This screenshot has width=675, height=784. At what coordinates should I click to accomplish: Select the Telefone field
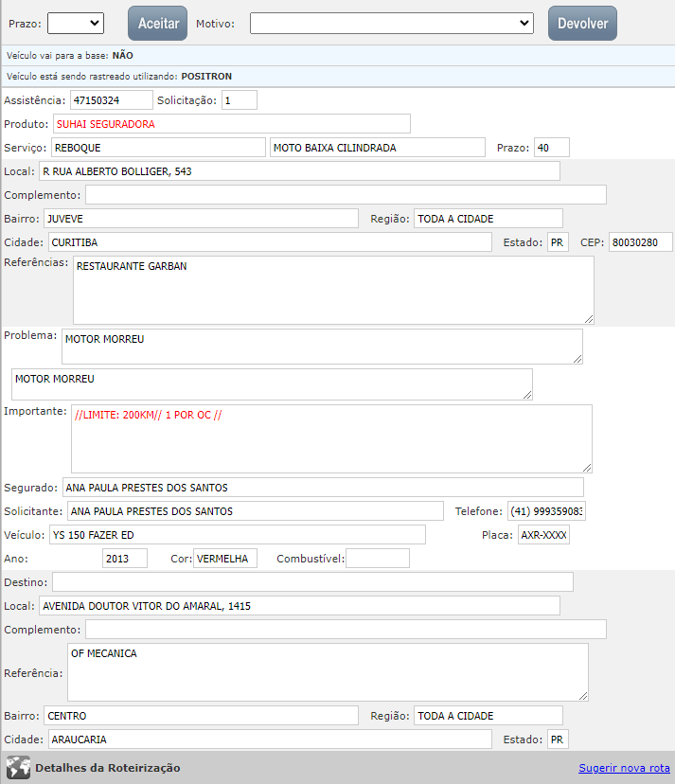click(x=547, y=511)
